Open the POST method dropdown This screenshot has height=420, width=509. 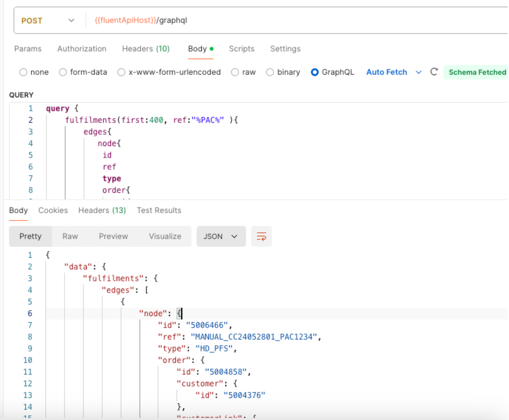point(48,21)
